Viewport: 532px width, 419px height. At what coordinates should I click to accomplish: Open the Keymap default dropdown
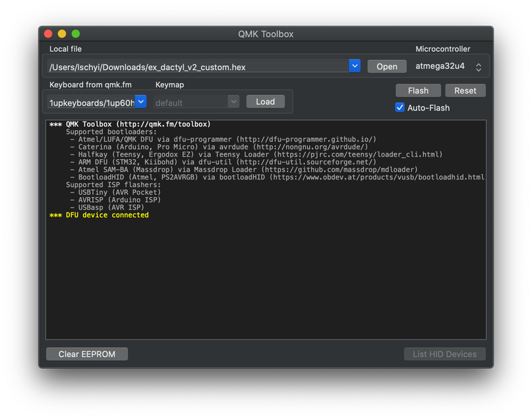point(196,102)
